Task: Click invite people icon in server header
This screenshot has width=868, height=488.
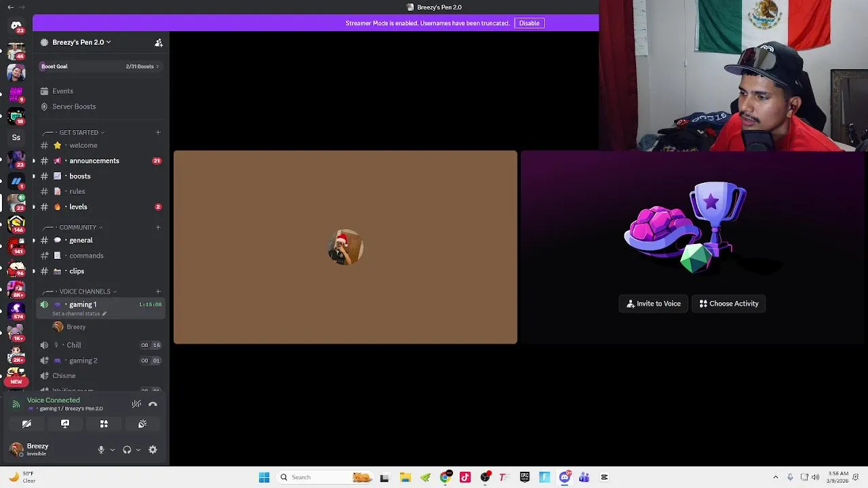Action: 159,42
